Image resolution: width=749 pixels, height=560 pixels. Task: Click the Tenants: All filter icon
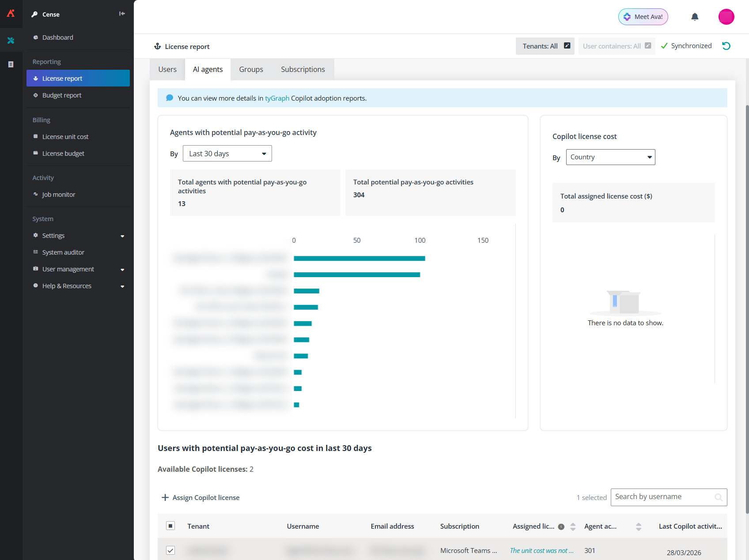[567, 46]
